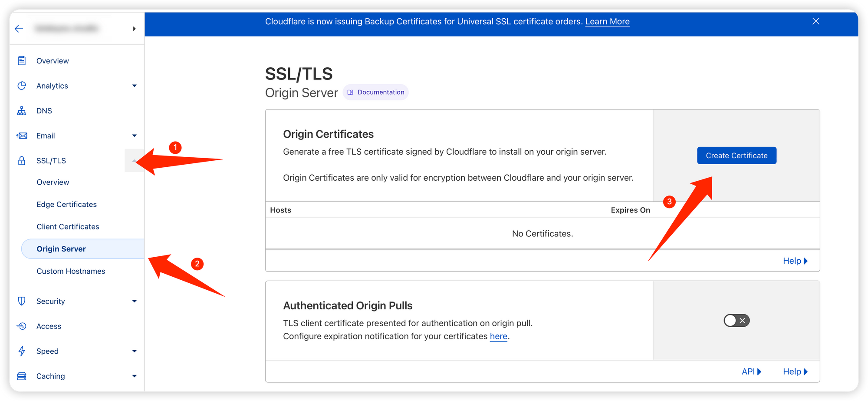Expand the Email submenu arrow

pos(135,136)
